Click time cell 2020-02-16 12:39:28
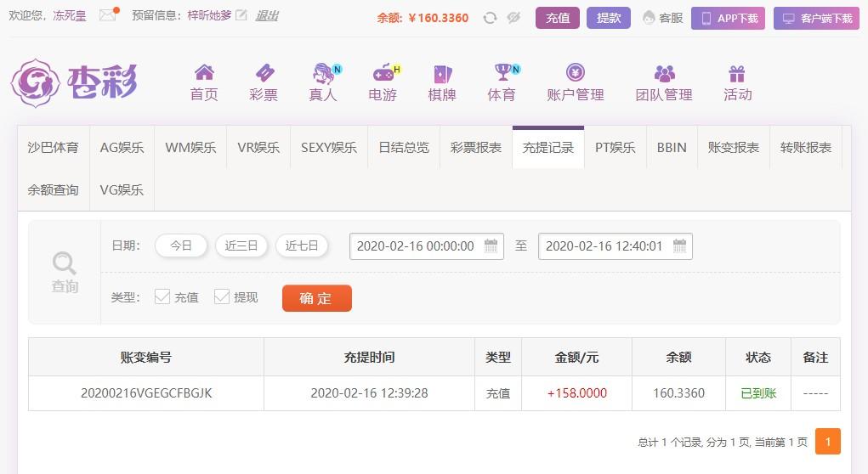Screen dimensions: 868x474 tap(369, 393)
